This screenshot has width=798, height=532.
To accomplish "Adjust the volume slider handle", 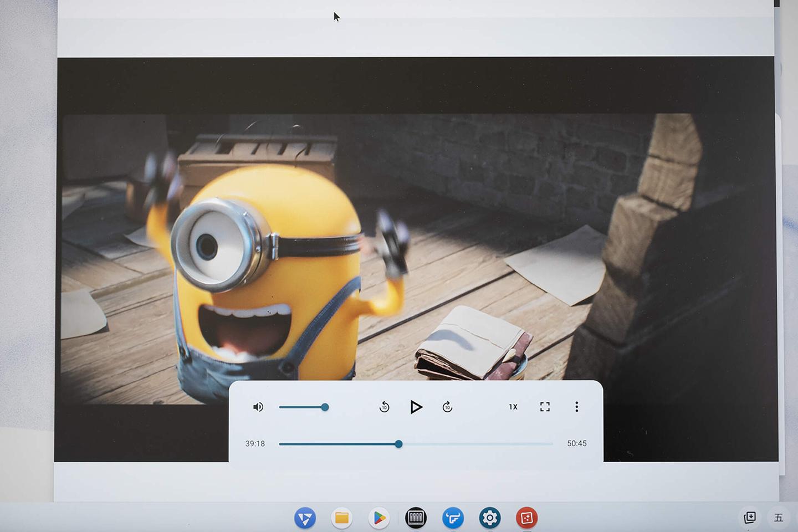I will pyautogui.click(x=325, y=407).
